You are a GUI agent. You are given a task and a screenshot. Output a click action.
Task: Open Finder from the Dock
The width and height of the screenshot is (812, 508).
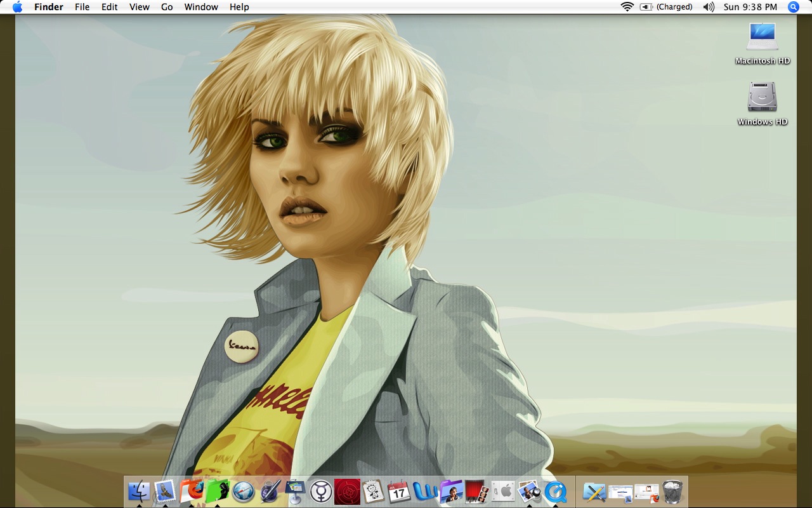coord(139,491)
